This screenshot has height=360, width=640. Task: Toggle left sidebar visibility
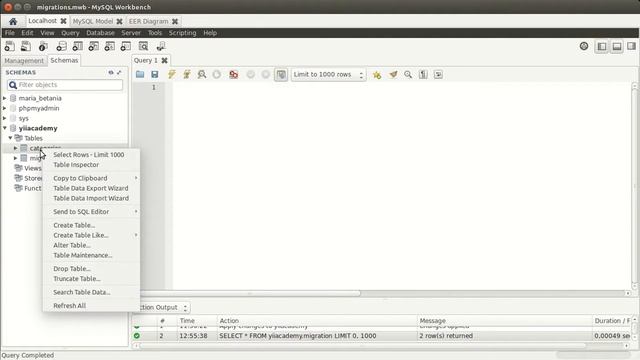click(x=602, y=47)
